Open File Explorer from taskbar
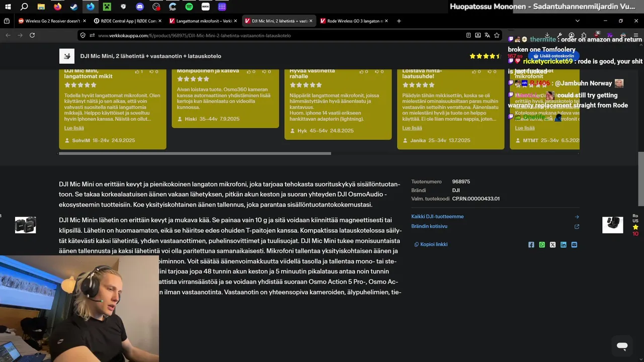644x362 pixels. [41, 7]
